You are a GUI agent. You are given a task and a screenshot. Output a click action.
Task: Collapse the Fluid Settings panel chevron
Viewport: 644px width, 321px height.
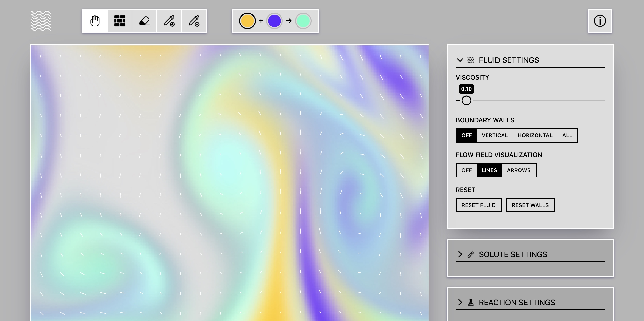(460, 60)
